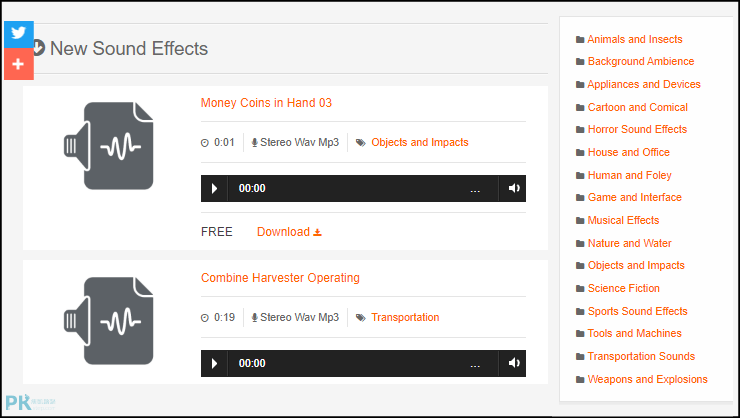This screenshot has height=418, width=740.
Task: Open the Combine Harvester Operating title link
Action: pos(280,278)
